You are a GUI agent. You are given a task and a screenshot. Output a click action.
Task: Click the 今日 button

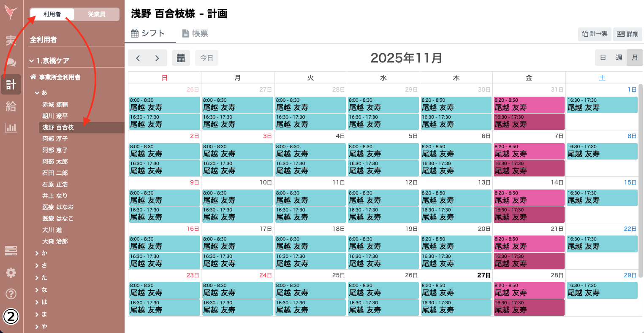[x=207, y=58]
